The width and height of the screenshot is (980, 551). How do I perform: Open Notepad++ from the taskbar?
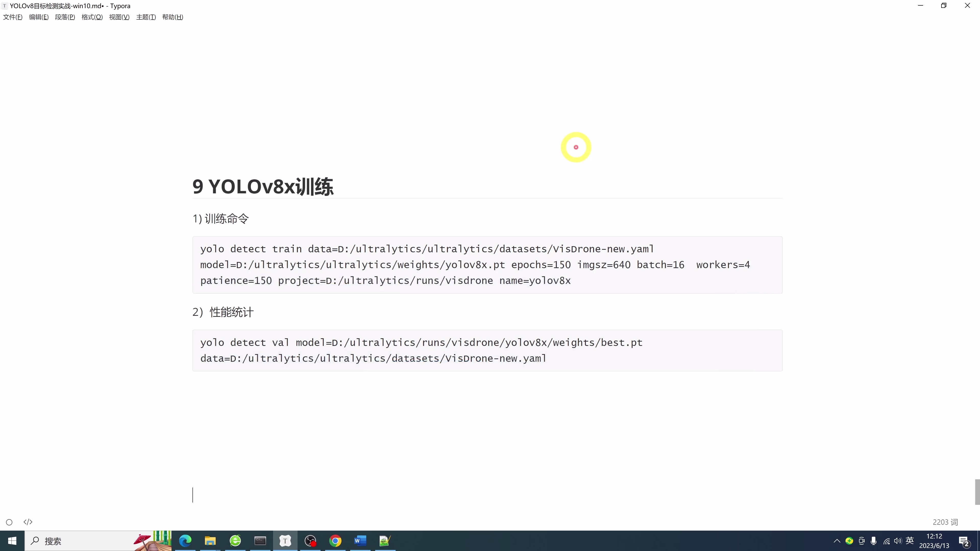[385, 541]
